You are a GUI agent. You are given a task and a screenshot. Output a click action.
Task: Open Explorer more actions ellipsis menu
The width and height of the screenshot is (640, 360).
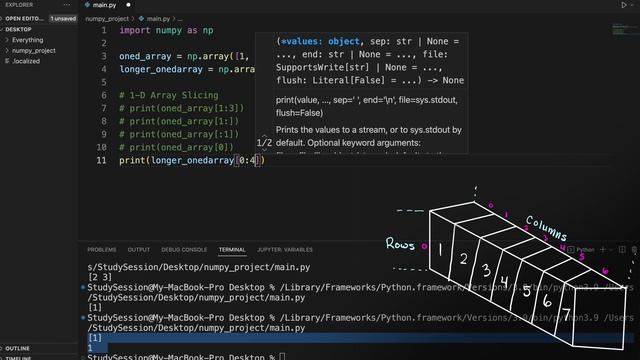click(67, 5)
